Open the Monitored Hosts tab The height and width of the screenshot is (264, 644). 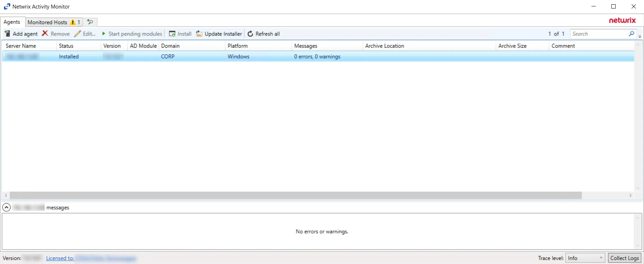tap(54, 22)
